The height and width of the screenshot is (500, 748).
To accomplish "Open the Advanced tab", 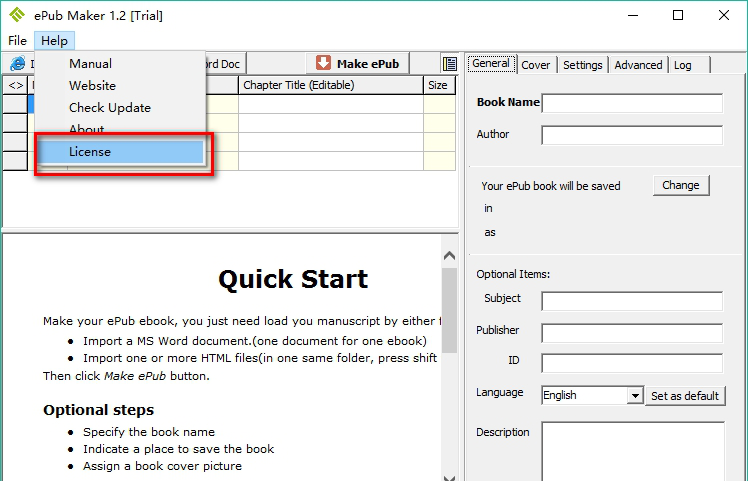I will [638, 65].
